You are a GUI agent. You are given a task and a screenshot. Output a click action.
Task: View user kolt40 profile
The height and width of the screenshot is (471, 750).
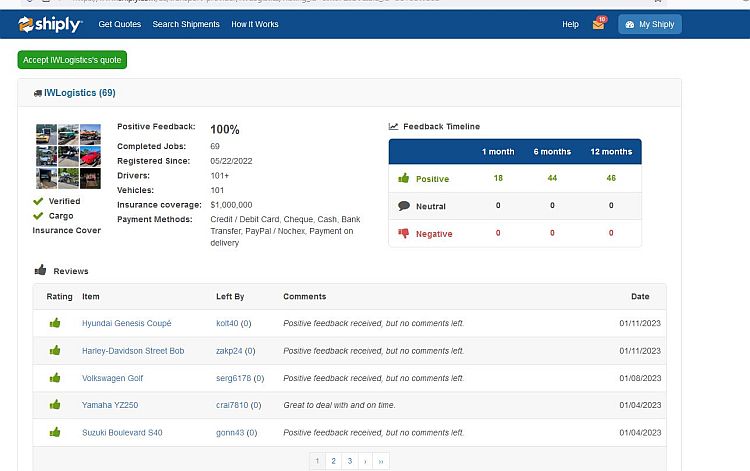[x=227, y=323]
